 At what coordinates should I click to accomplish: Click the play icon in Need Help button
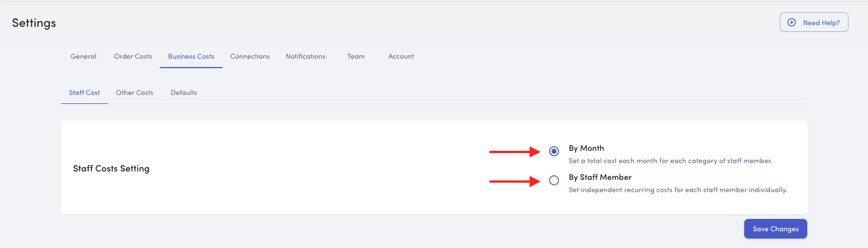[791, 22]
